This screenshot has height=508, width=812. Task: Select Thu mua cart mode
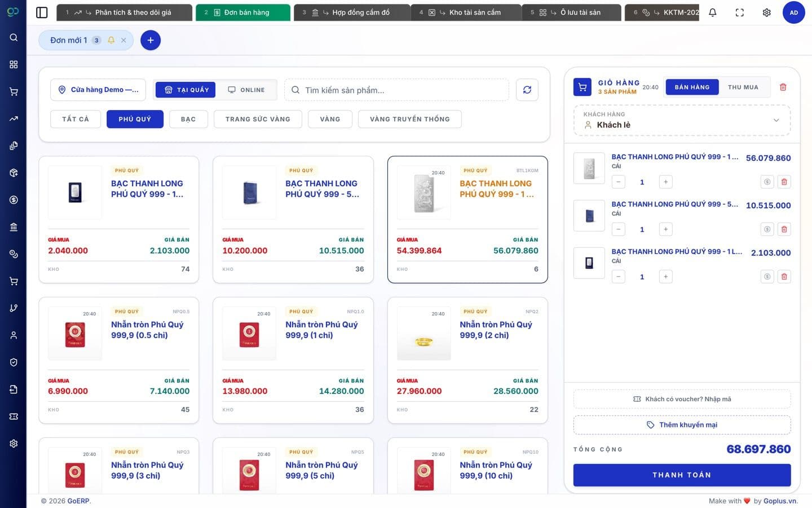(x=743, y=87)
